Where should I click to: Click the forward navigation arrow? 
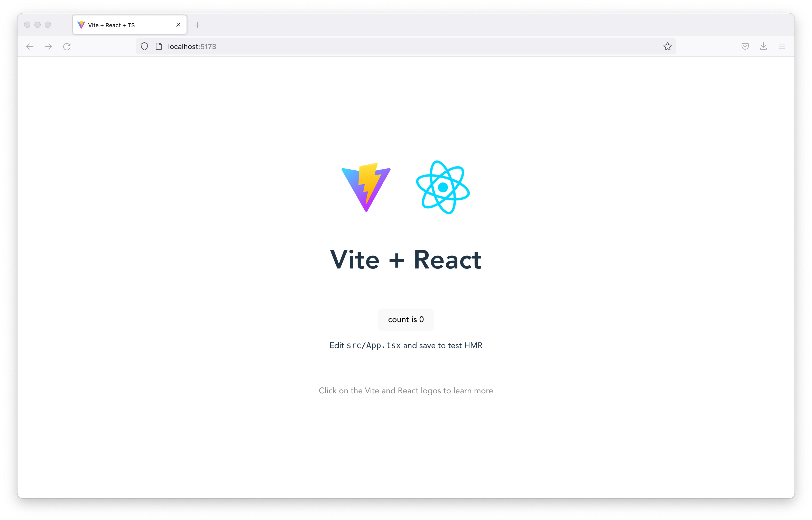(48, 47)
